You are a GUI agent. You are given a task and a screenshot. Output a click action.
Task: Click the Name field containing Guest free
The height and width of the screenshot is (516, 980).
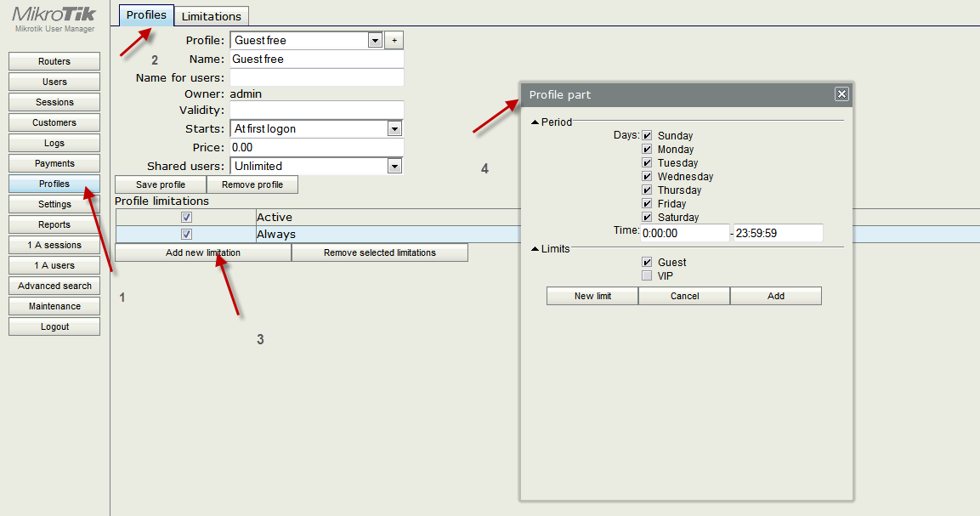317,59
